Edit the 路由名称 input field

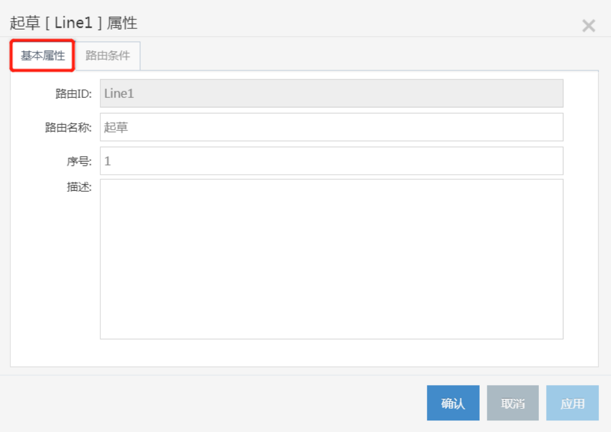[332, 127]
